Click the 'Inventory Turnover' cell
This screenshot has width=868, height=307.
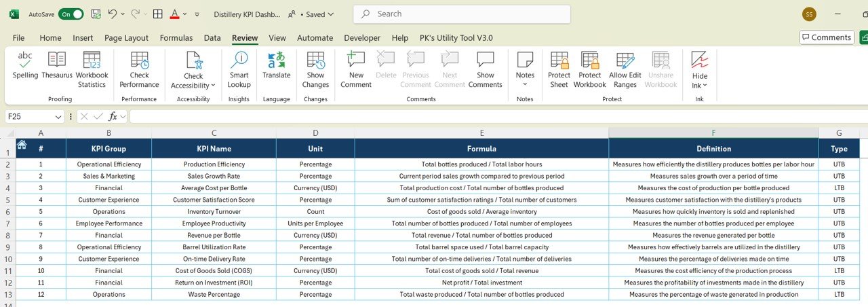(214, 211)
